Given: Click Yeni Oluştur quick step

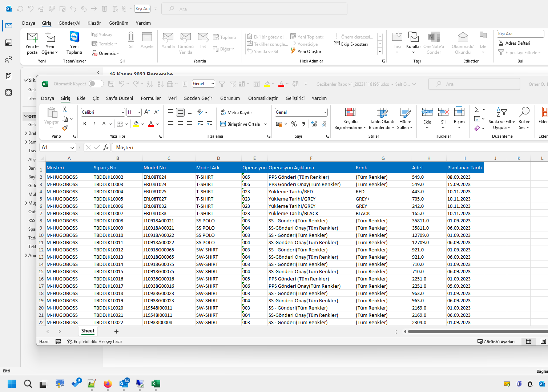Looking at the screenshot, I should pos(306,51).
